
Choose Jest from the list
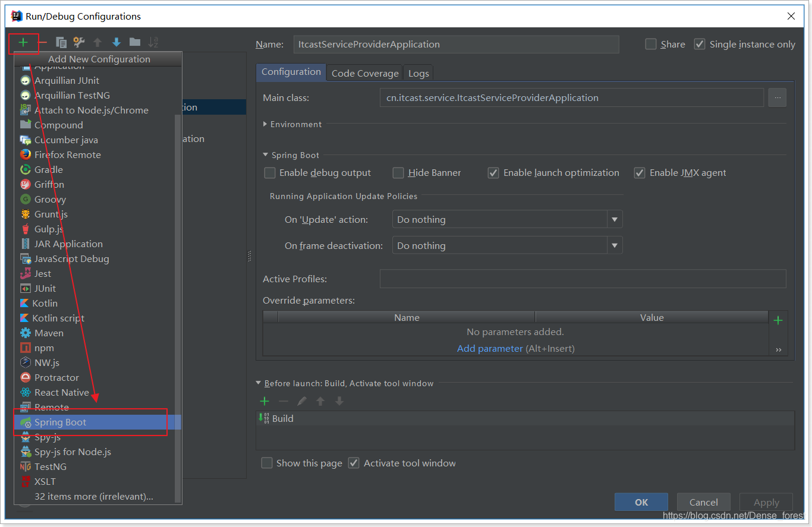click(x=95, y=274)
